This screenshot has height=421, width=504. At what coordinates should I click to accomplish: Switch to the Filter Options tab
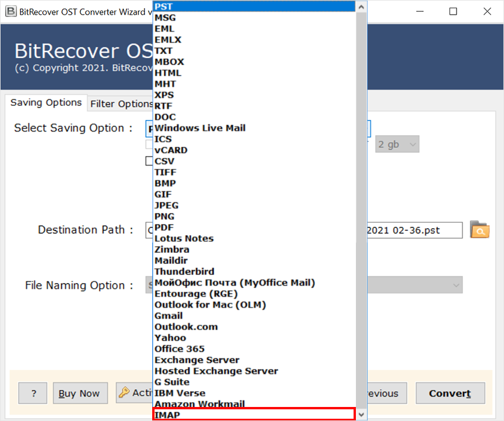(x=121, y=104)
